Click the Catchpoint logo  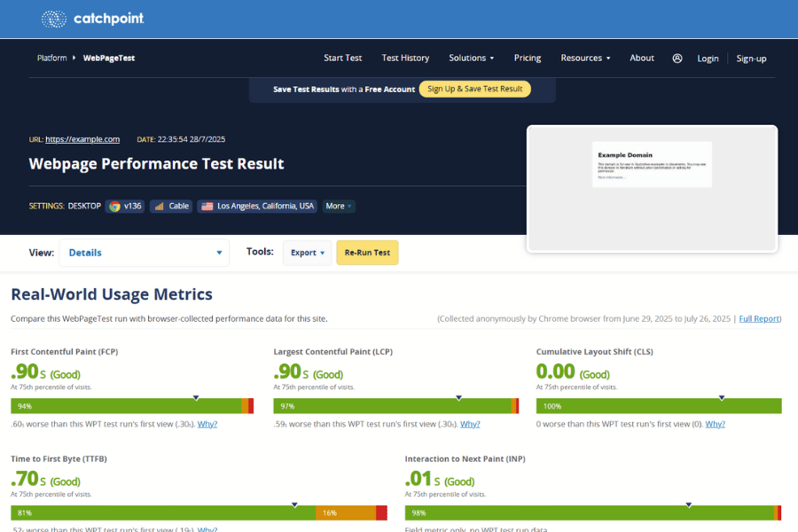click(x=92, y=19)
